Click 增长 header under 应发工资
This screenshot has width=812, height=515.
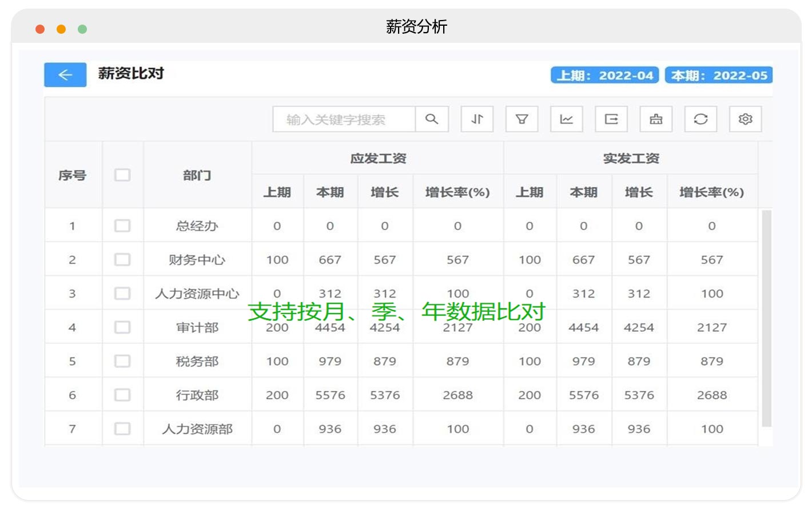click(385, 192)
